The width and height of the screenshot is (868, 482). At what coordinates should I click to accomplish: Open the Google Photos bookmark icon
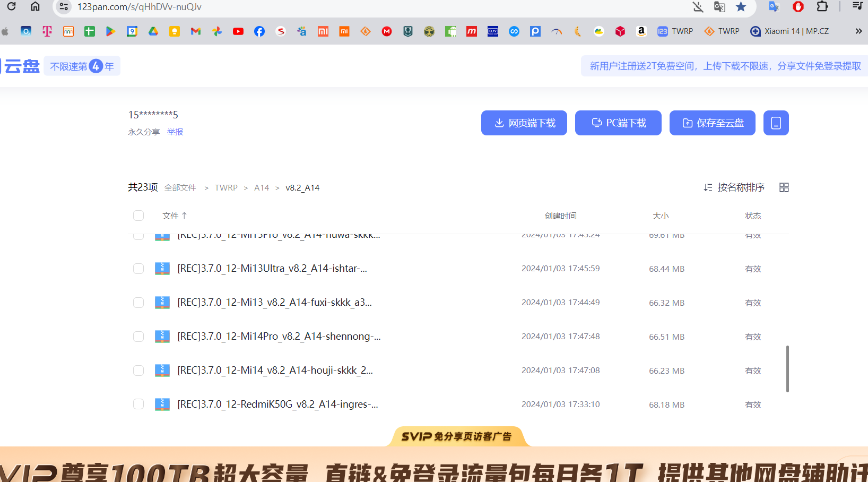[217, 31]
